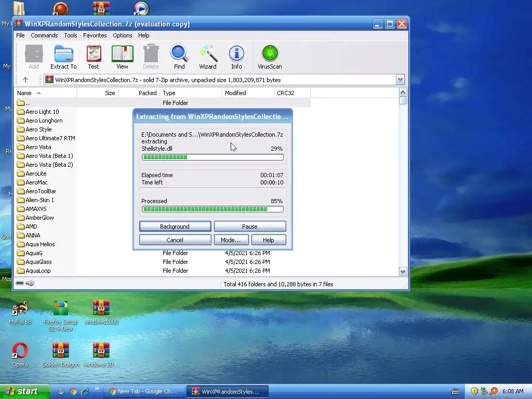Open the Tools menu
The height and width of the screenshot is (399, 532).
(x=71, y=35)
